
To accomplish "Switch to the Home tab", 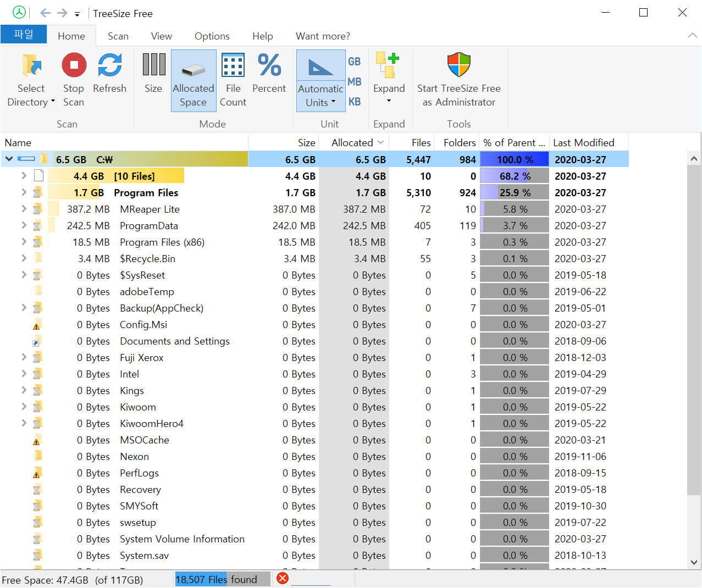I will point(71,36).
